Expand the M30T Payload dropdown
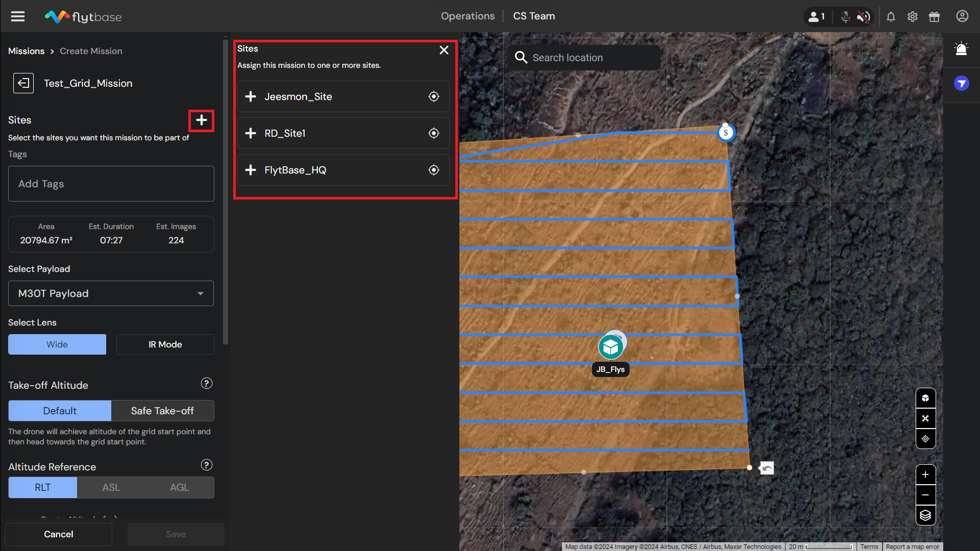The width and height of the screenshot is (980, 551). point(111,293)
